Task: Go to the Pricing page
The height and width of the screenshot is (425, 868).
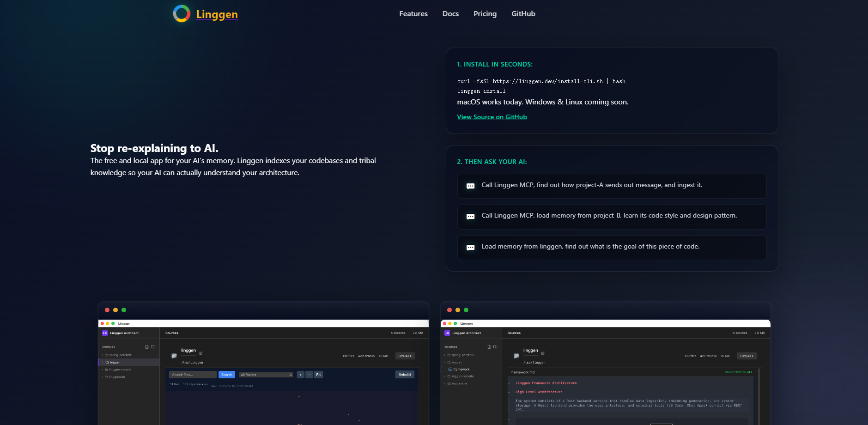Action: point(485,14)
